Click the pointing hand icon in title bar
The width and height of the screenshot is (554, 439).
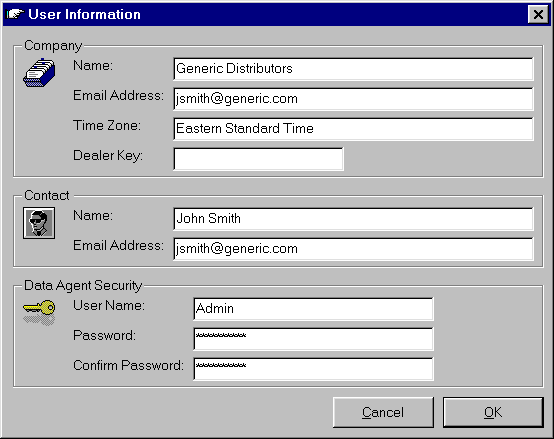point(15,14)
